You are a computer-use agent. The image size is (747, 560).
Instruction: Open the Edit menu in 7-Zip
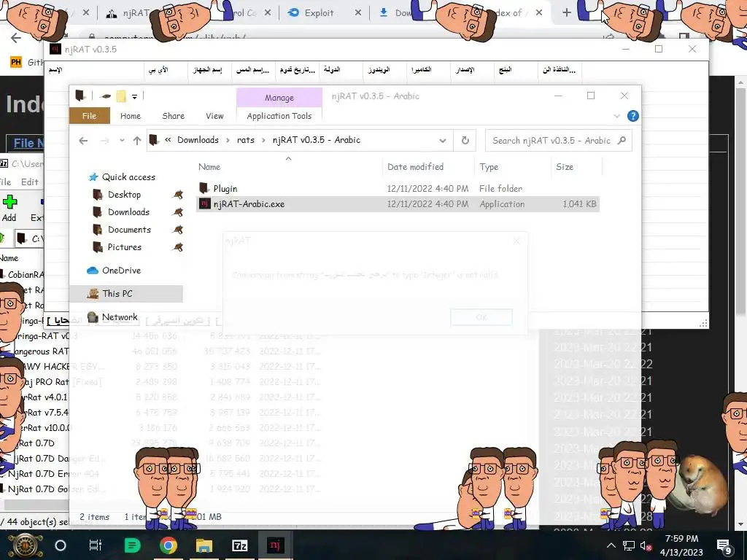[x=29, y=182]
